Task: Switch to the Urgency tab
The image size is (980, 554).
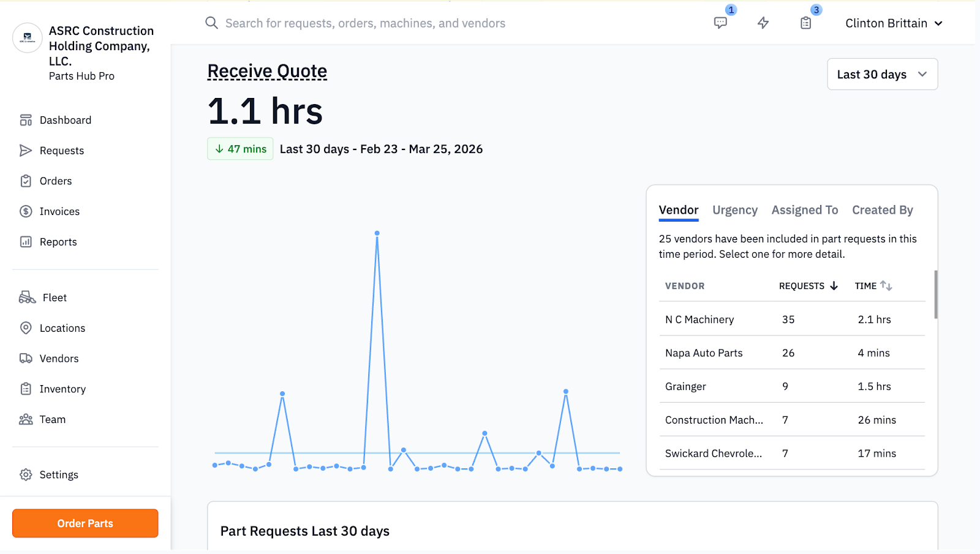Action: pyautogui.click(x=735, y=210)
